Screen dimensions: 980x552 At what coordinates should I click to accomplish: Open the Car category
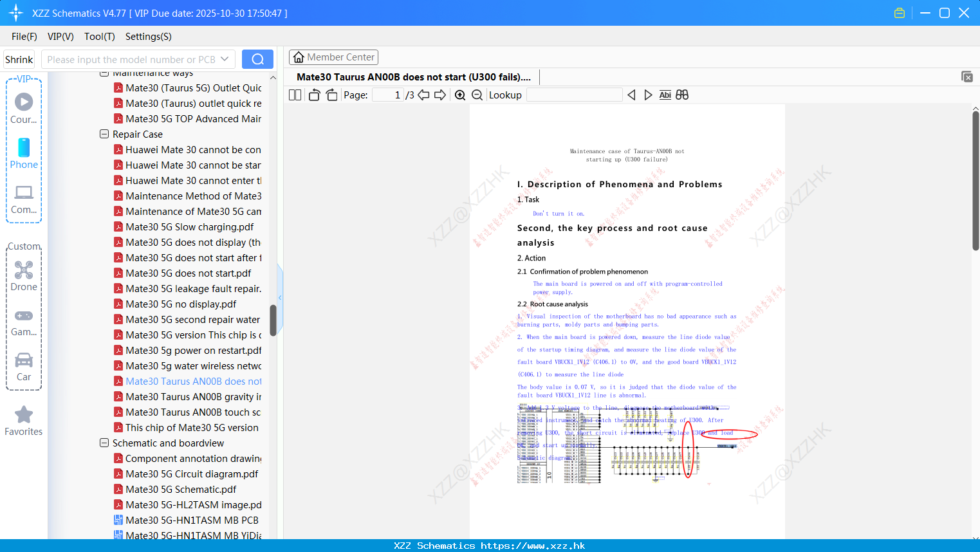click(24, 367)
